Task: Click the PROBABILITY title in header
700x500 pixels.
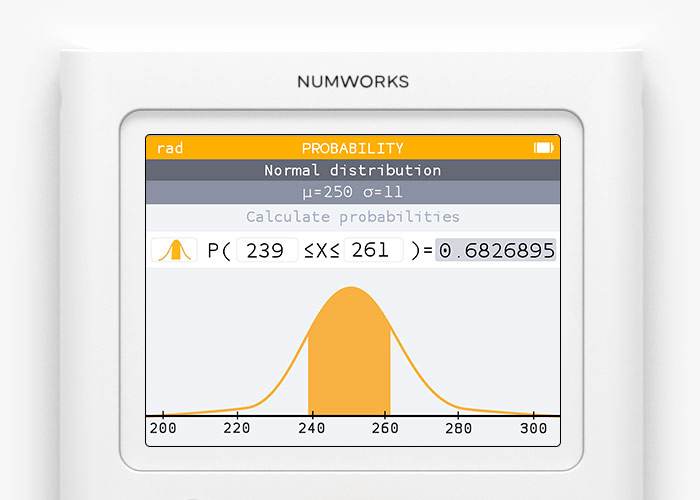Action: pos(353,148)
